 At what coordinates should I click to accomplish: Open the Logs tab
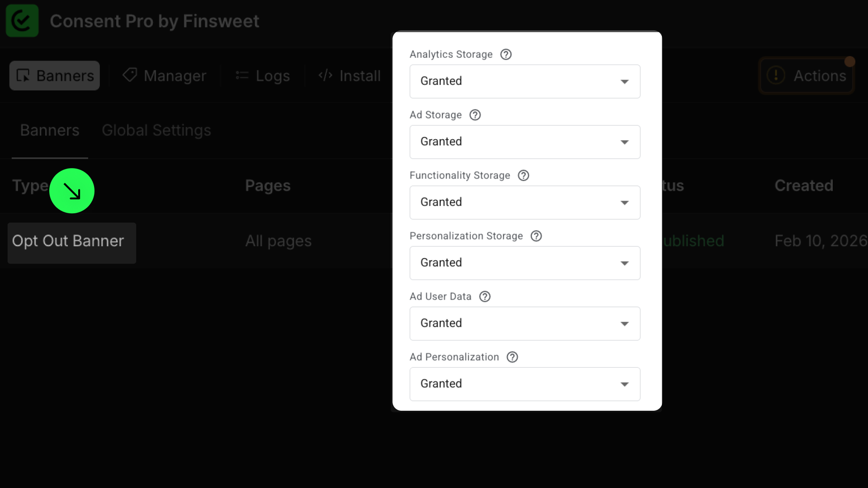click(x=263, y=76)
